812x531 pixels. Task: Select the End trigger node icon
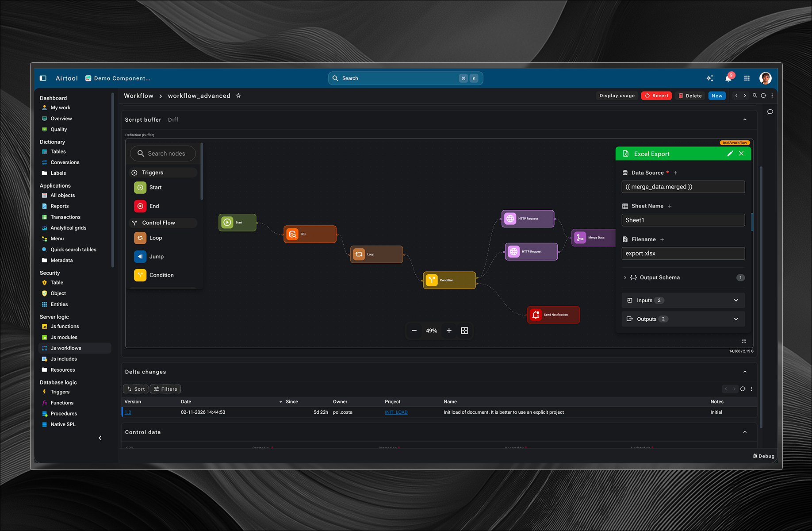[140, 206]
